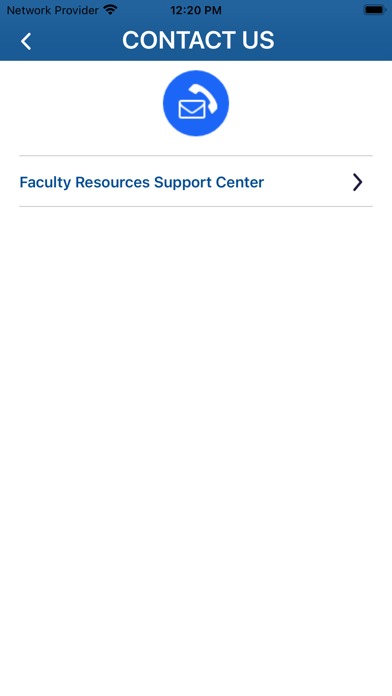
Task: Go back using the header arrow
Action: (26, 41)
